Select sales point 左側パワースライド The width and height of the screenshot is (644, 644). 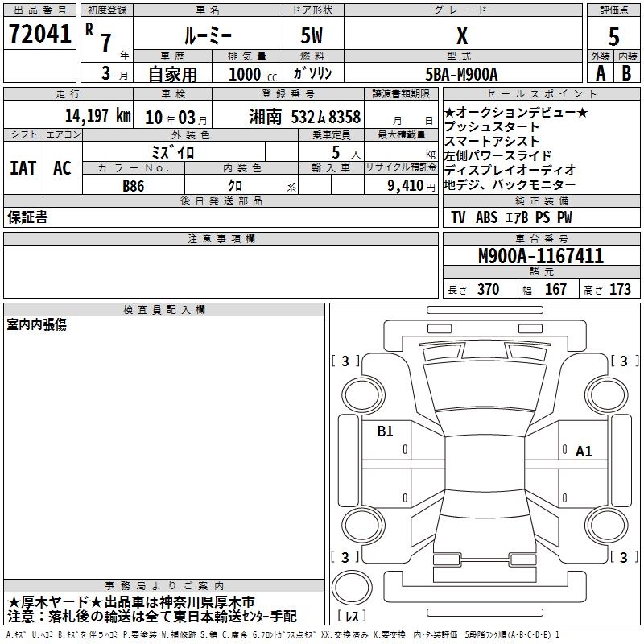(x=497, y=155)
